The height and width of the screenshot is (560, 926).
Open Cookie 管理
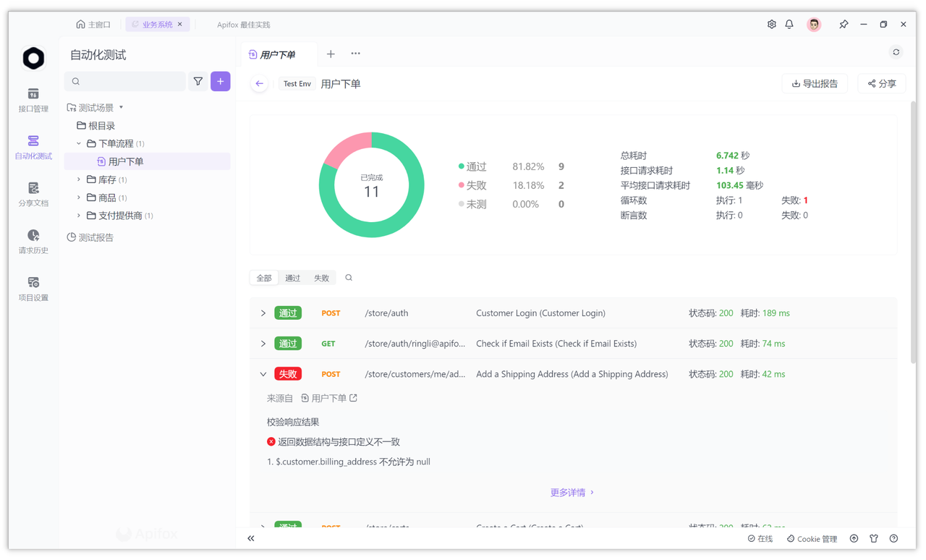point(812,538)
